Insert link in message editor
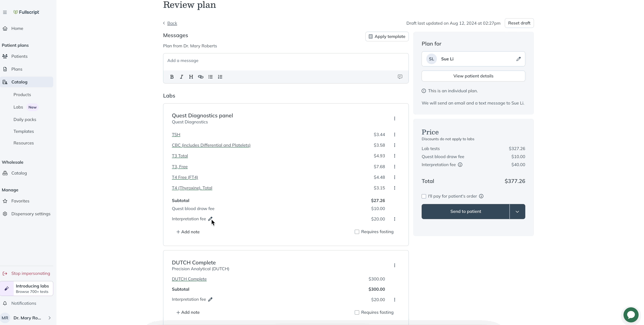 [x=200, y=77]
